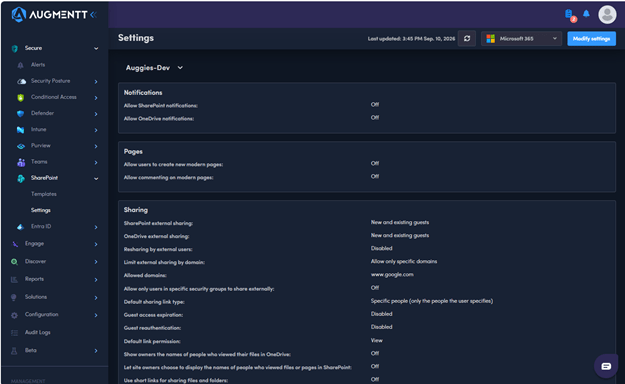
Task: Expand Security Posture submenu arrow
Action: (96, 82)
